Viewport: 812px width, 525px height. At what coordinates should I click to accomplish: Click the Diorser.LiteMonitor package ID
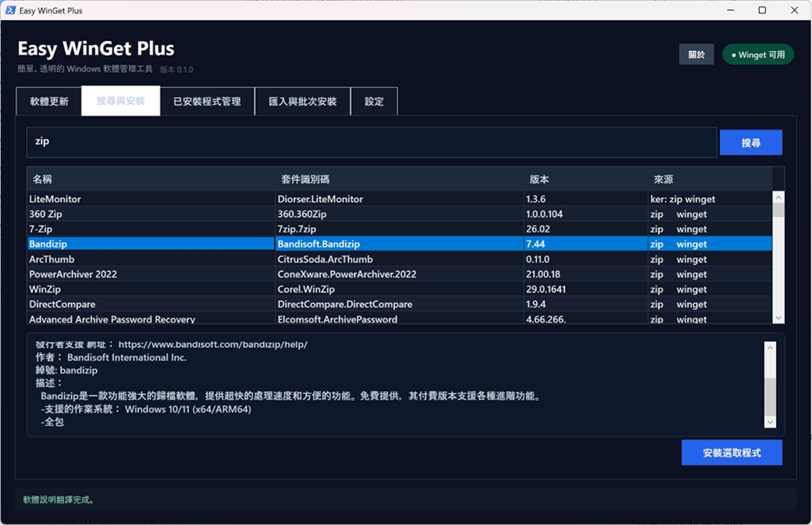coord(320,198)
